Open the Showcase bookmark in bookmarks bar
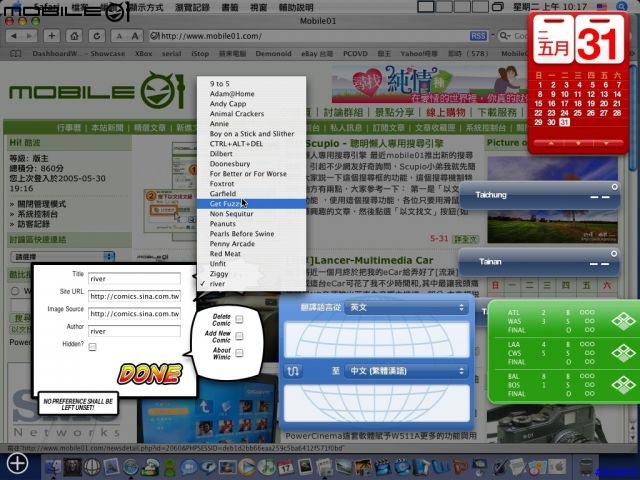640x480 pixels. 108,53
